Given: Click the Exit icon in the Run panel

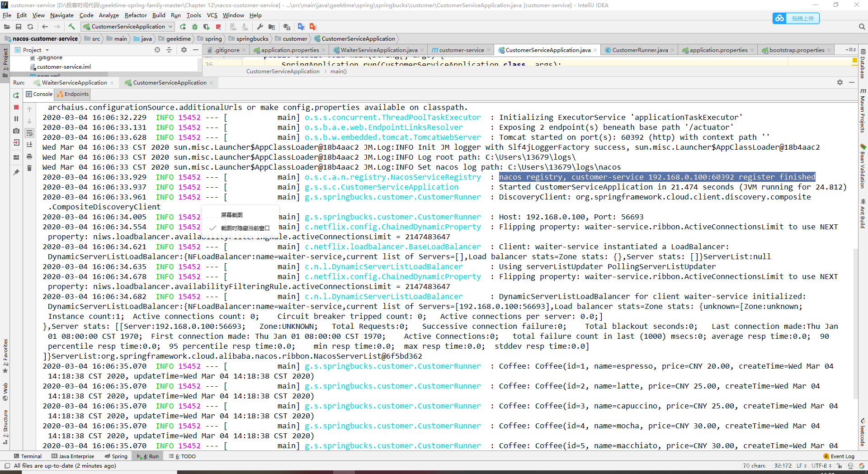Looking at the screenshot, I should (x=16, y=142).
